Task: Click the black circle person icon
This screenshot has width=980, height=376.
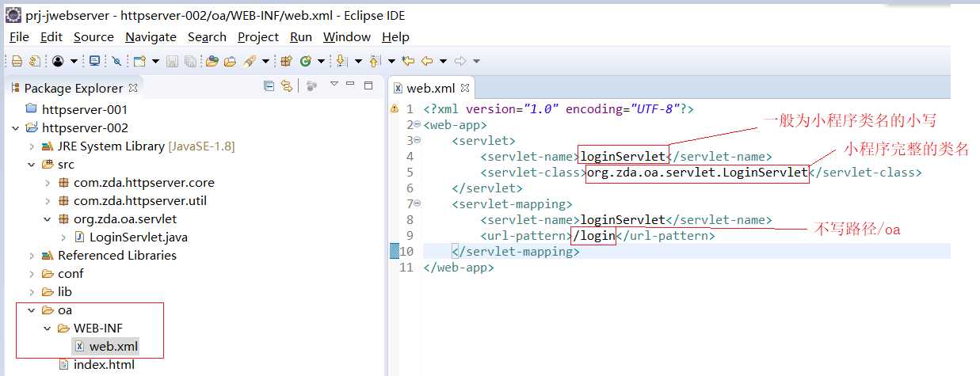Action: coord(58,61)
